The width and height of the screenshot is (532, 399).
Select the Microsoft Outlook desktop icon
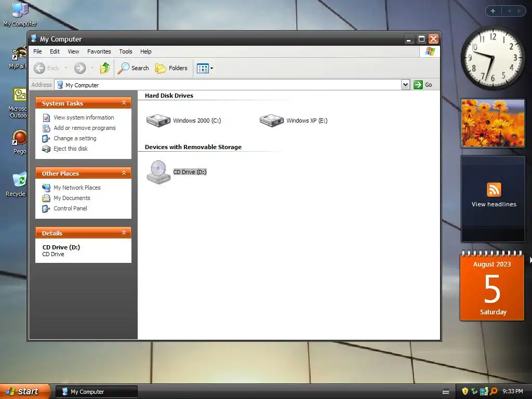(18, 103)
